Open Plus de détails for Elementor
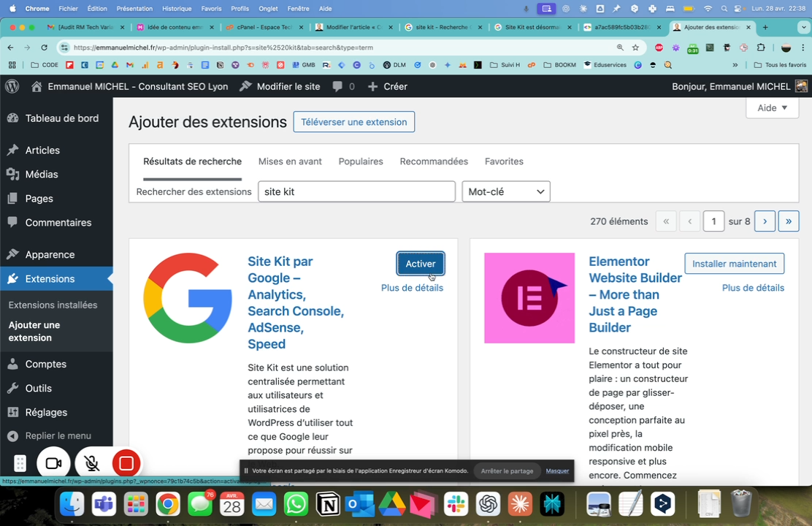 753,288
